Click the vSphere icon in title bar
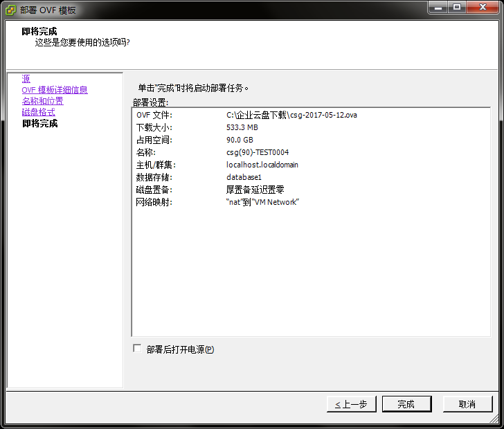Viewport: 504px width, 429px height. pyautogui.click(x=10, y=10)
